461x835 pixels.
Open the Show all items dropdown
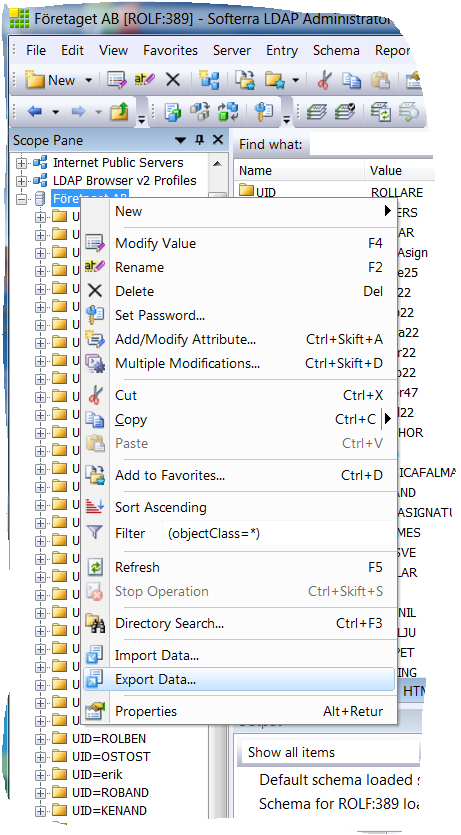330,752
